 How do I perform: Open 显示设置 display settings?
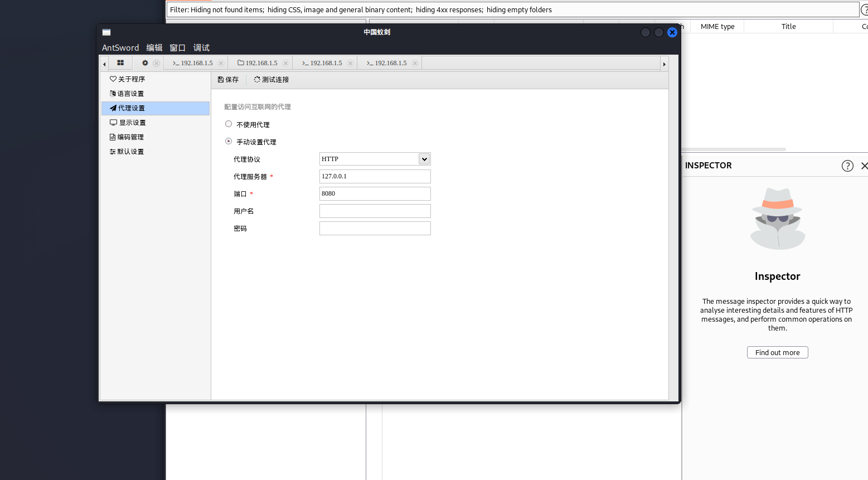pos(156,123)
